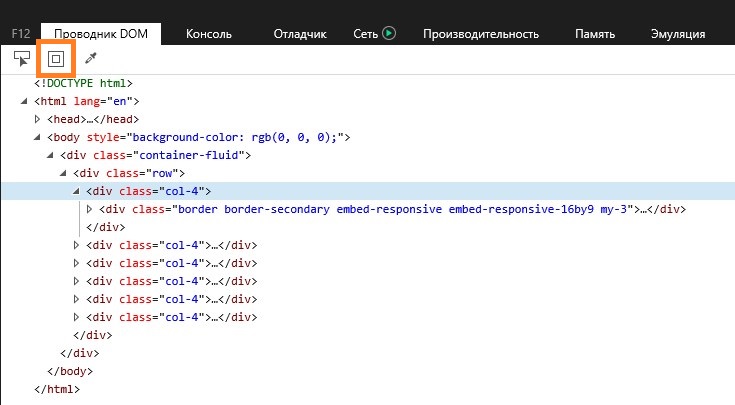Collapse the selected col-4 div

76,191
